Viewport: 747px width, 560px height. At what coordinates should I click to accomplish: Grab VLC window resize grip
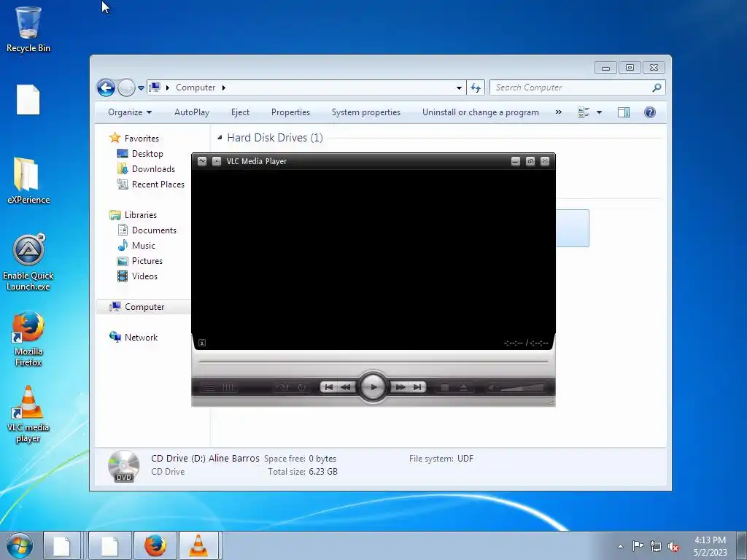[551, 402]
